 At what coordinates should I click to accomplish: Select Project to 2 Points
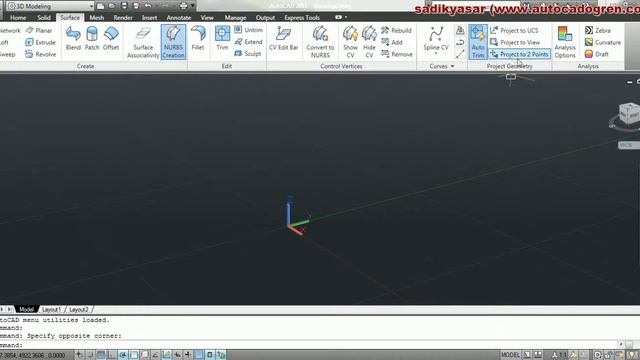pos(519,54)
